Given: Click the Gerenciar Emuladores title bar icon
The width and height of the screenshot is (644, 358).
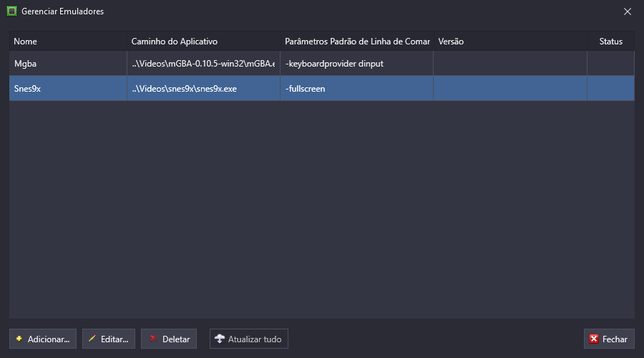Looking at the screenshot, I should point(11,11).
